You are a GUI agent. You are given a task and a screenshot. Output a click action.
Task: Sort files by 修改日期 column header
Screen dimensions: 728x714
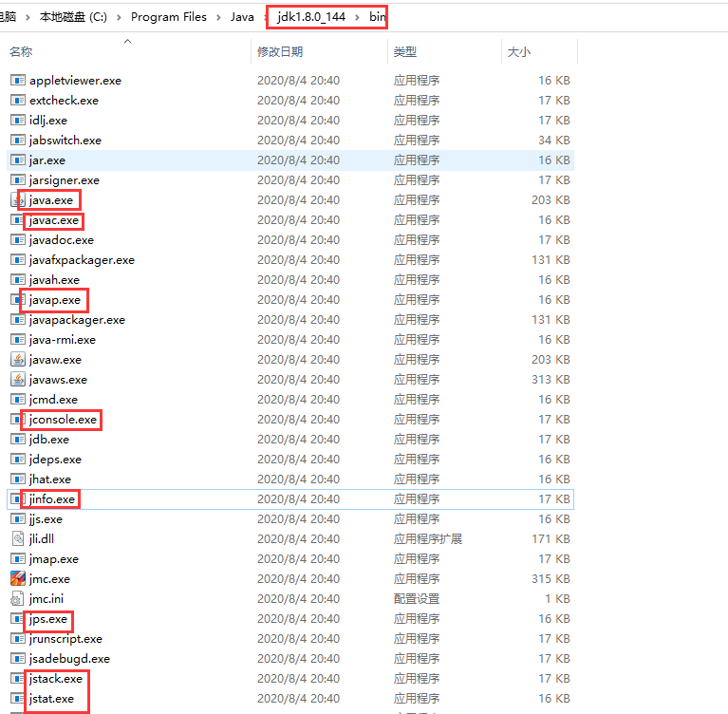click(x=280, y=51)
